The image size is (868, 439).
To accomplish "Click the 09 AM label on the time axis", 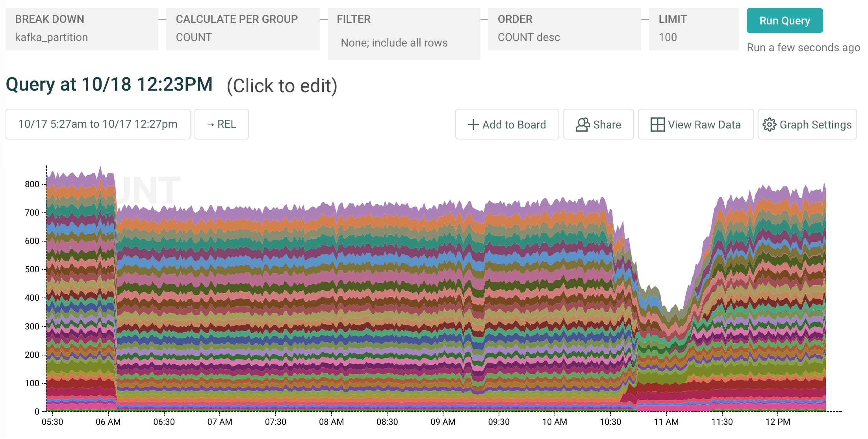I will click(x=443, y=422).
